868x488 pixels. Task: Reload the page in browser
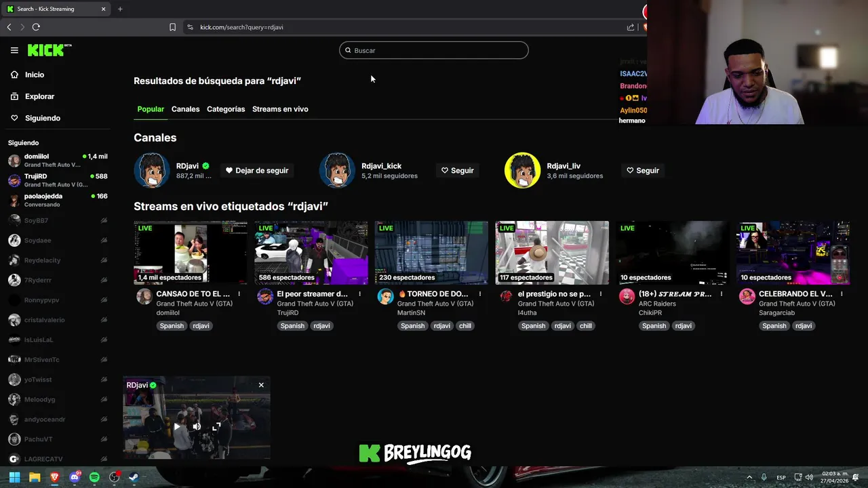36,27
